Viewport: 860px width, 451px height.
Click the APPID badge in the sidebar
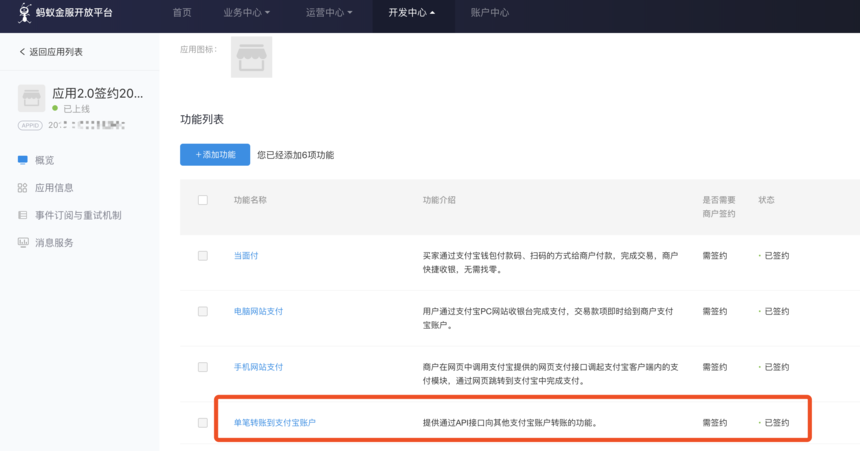[30, 125]
